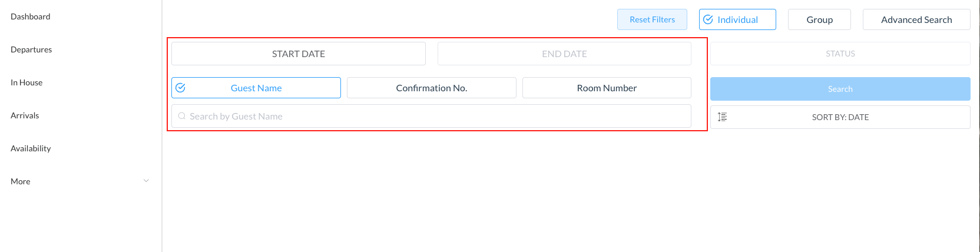Click the Guest Name checkmark icon
The image size is (980, 252).
click(181, 88)
